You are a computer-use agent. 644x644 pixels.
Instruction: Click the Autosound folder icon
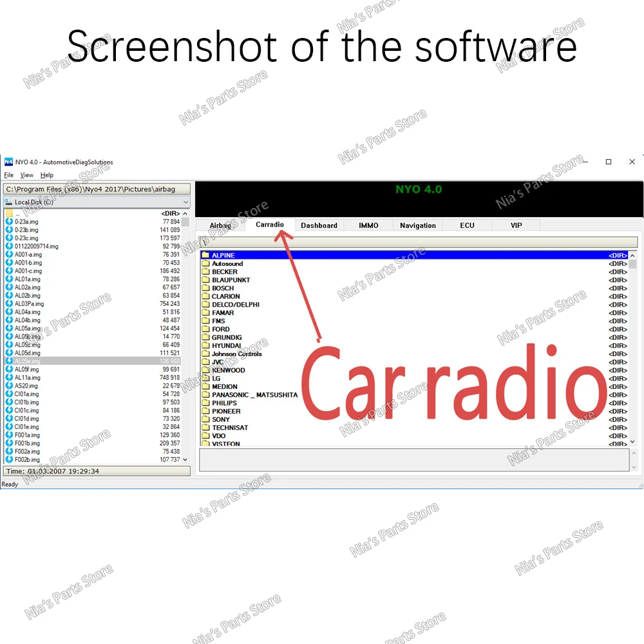point(206,263)
